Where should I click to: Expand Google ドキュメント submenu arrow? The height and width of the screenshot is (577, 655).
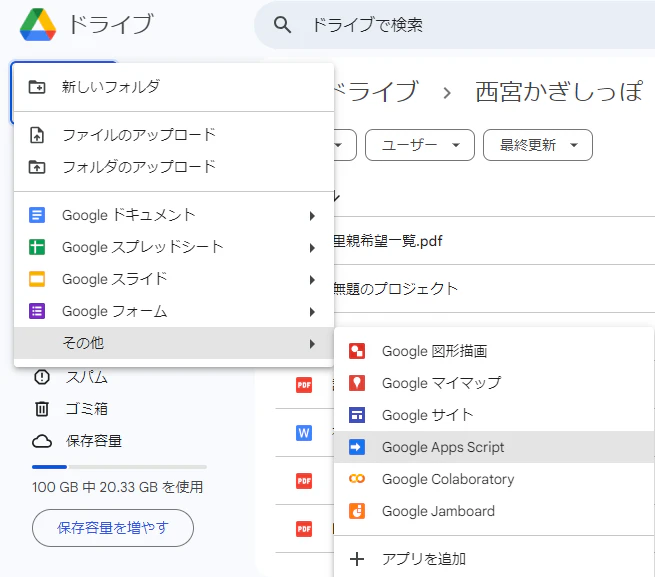(312, 216)
